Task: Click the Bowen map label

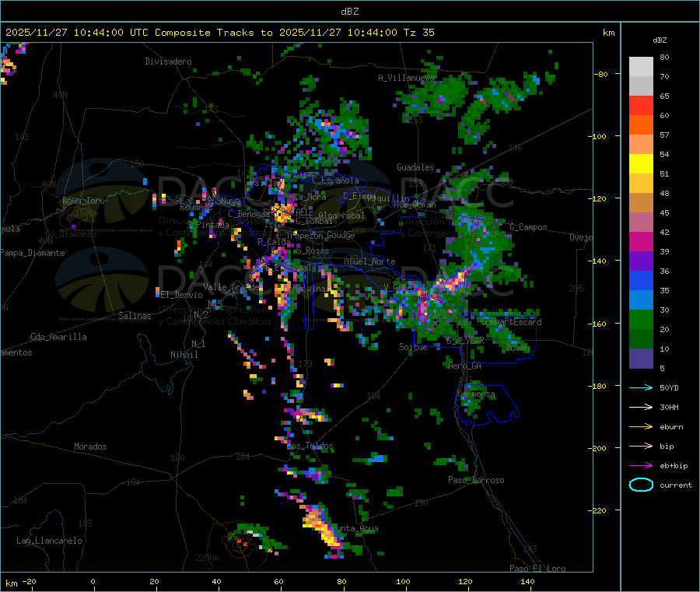Action: point(518,348)
